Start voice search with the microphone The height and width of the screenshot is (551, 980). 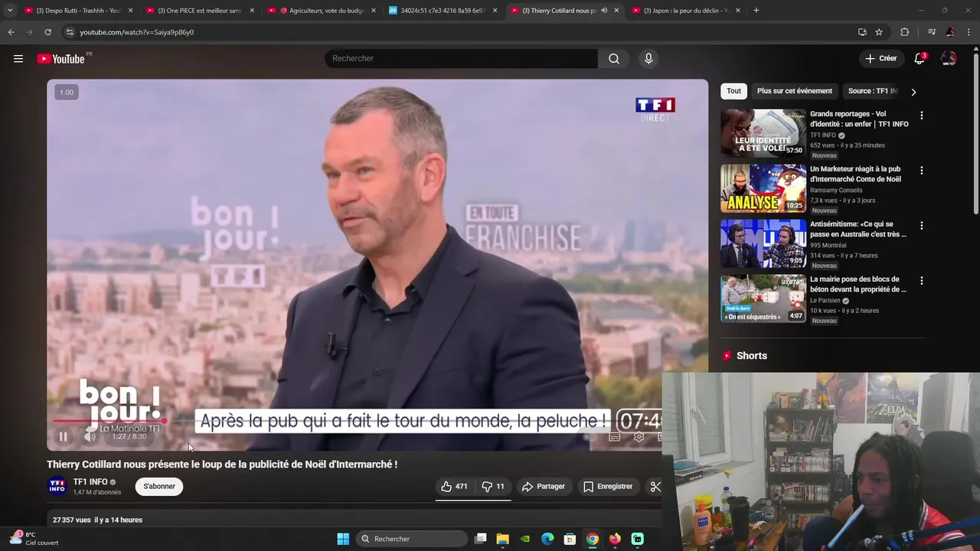point(648,59)
